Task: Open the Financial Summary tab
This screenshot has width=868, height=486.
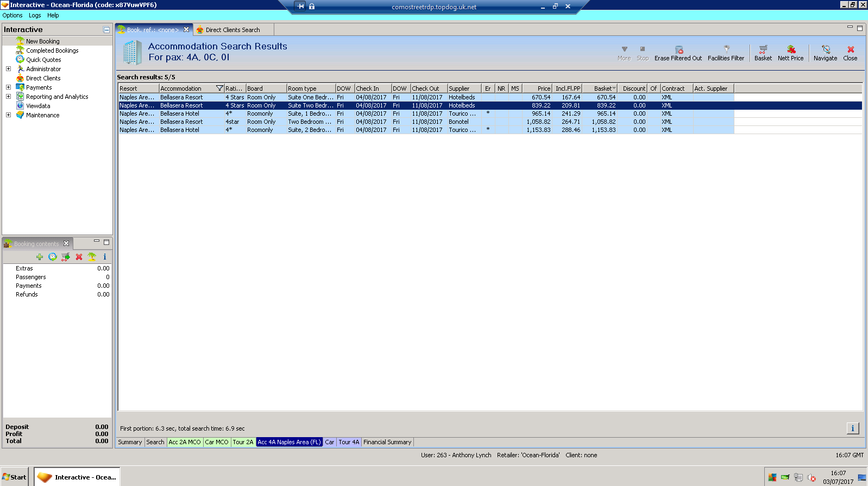Action: [387, 442]
